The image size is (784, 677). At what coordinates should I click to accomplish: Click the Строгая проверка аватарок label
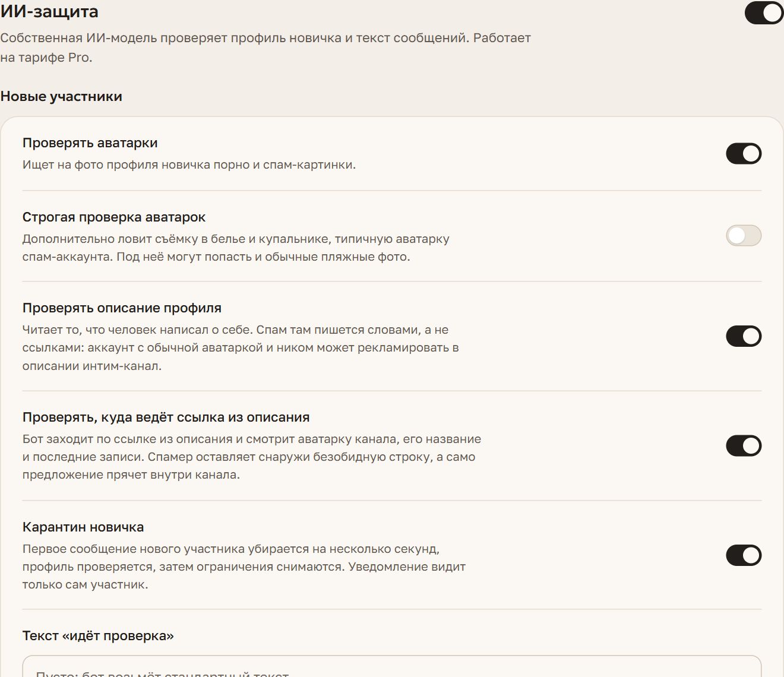coord(114,217)
